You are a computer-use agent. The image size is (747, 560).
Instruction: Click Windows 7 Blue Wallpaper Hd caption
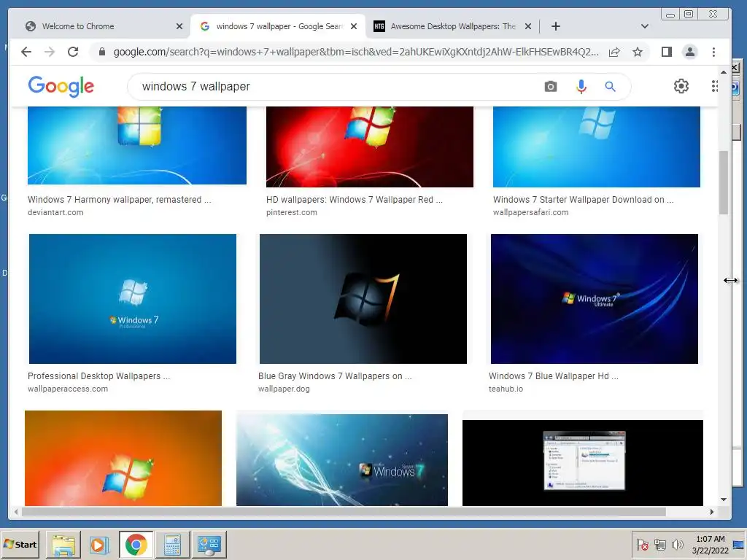point(554,376)
